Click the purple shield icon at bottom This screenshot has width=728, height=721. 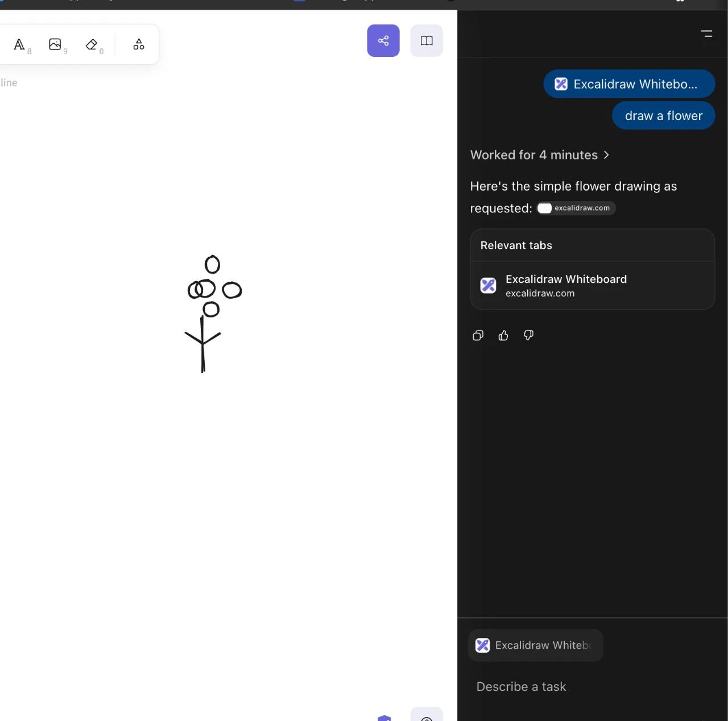point(384,718)
